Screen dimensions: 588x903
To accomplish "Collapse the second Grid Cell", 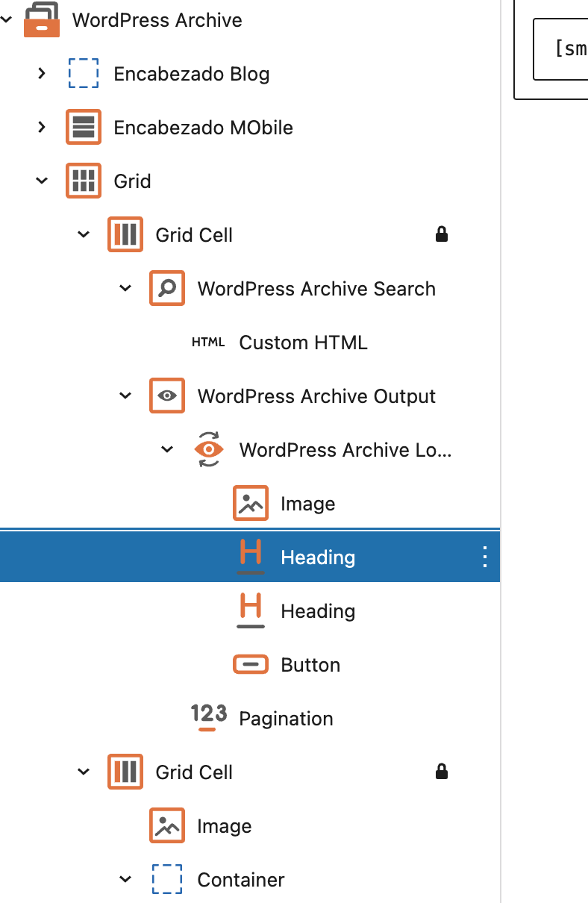I will pyautogui.click(x=84, y=772).
